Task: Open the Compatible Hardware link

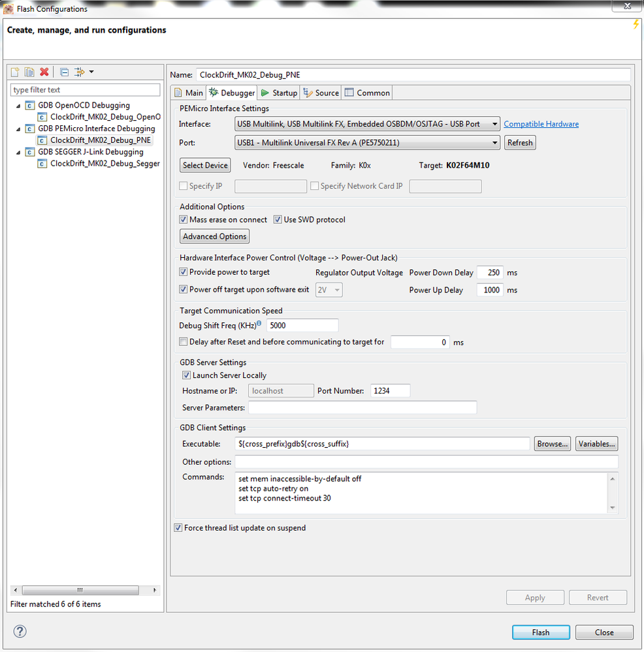Action: click(541, 124)
